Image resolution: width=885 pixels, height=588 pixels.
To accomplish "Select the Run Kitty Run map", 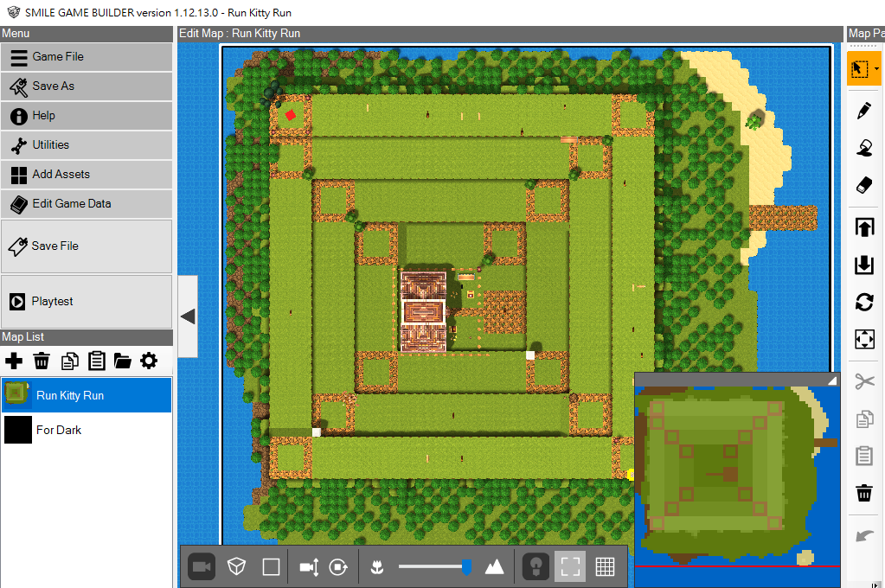I will tap(87, 395).
